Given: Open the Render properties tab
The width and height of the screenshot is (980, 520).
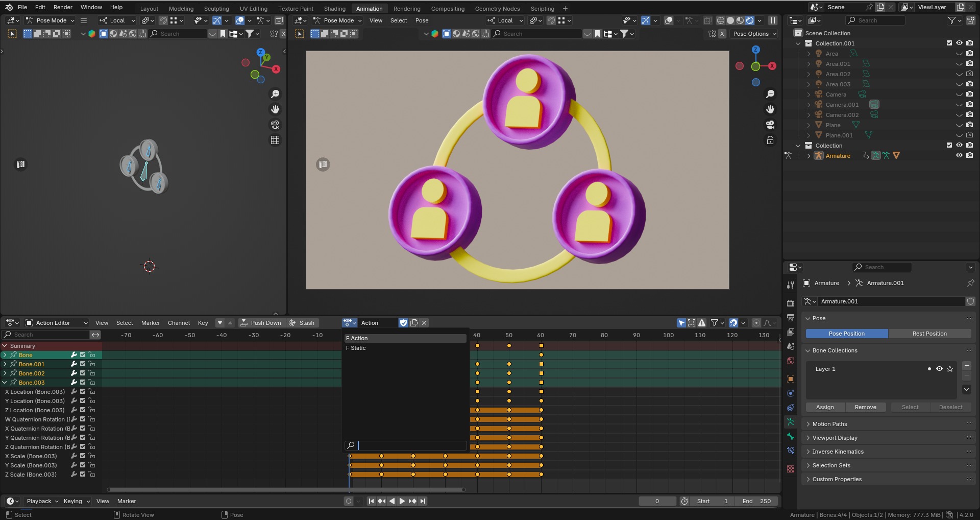Looking at the screenshot, I should 791,303.
